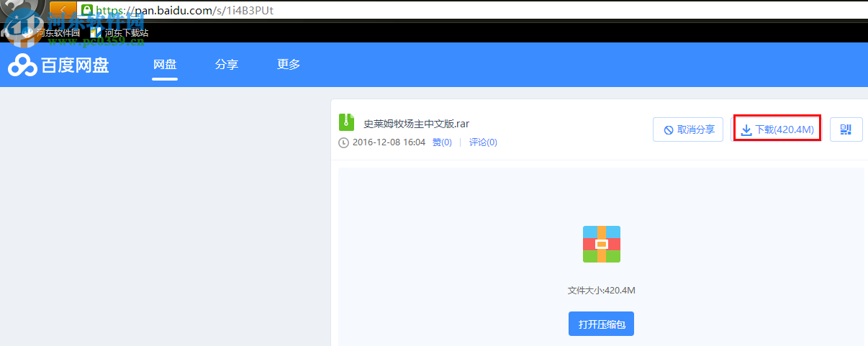Switch to the 分享 tab
This screenshot has height=346, width=868.
[x=227, y=65]
